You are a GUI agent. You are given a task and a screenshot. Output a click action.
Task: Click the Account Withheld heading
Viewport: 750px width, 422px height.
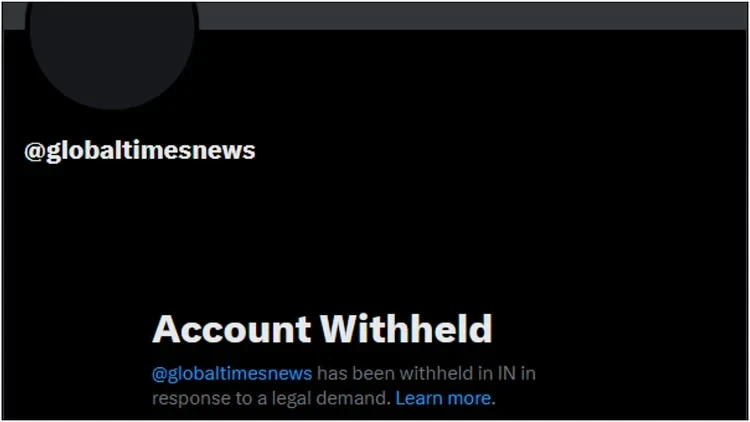[322, 329]
